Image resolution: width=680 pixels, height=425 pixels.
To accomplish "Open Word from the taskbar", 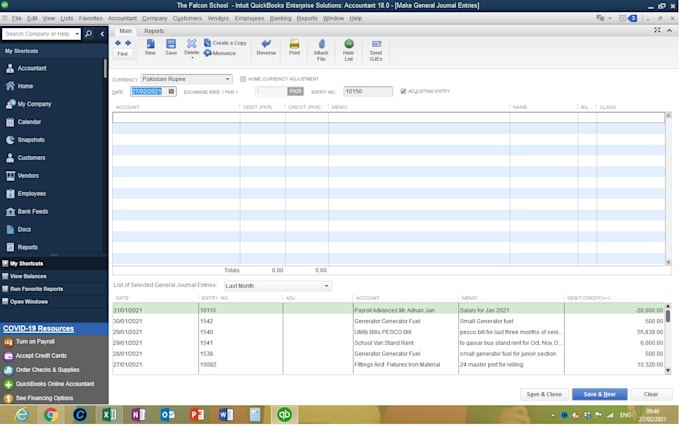I will click(x=226, y=415).
